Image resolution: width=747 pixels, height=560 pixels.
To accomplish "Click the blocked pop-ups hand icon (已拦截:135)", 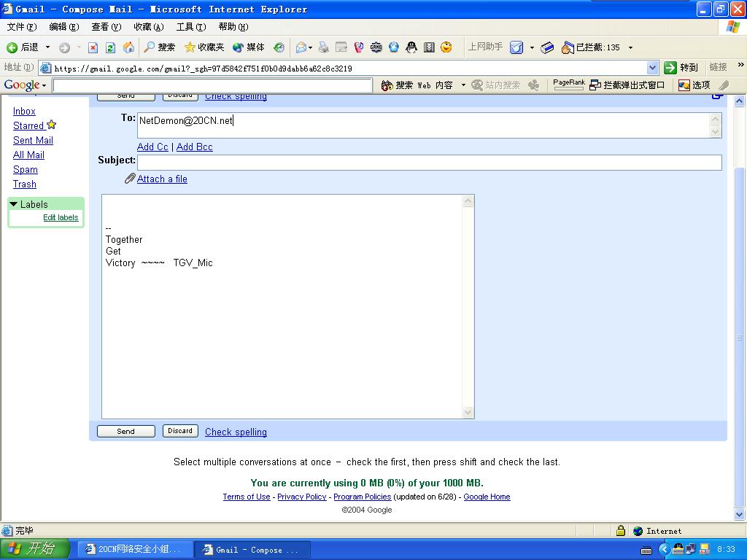I will tap(567, 47).
